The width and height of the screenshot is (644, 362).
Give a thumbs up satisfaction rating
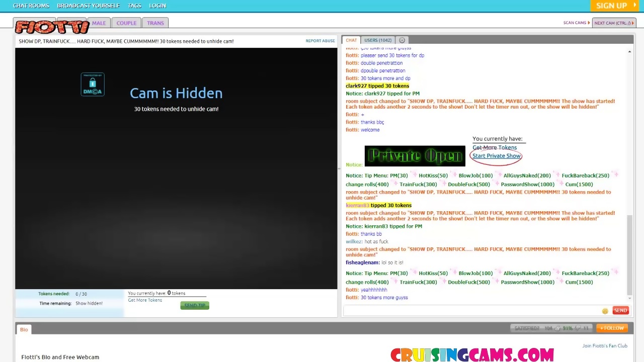557,328
